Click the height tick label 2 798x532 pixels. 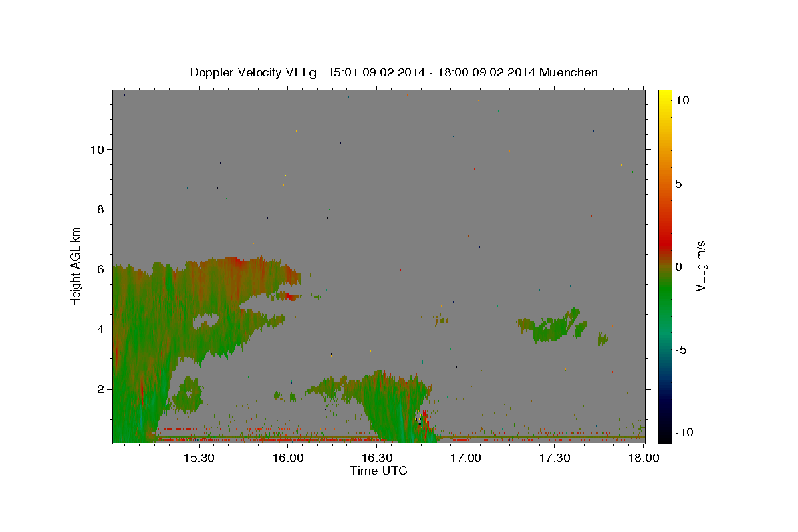pos(101,388)
